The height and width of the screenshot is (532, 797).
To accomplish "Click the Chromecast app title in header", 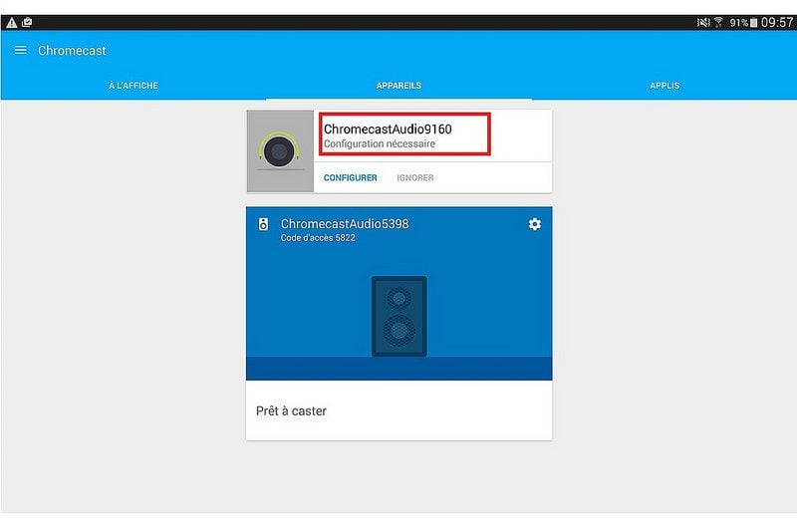I will click(72, 50).
